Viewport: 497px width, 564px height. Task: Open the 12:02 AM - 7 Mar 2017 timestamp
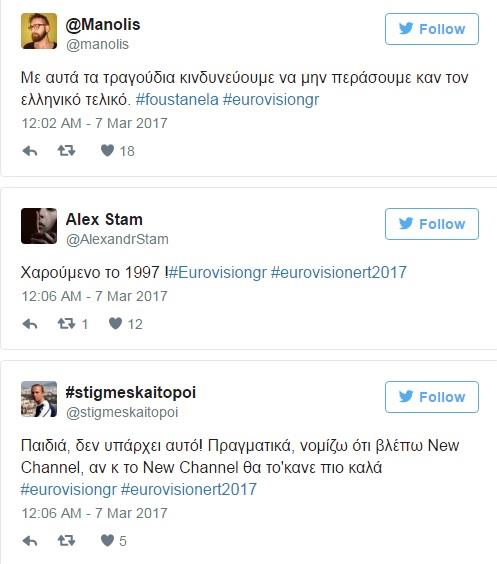(95, 123)
